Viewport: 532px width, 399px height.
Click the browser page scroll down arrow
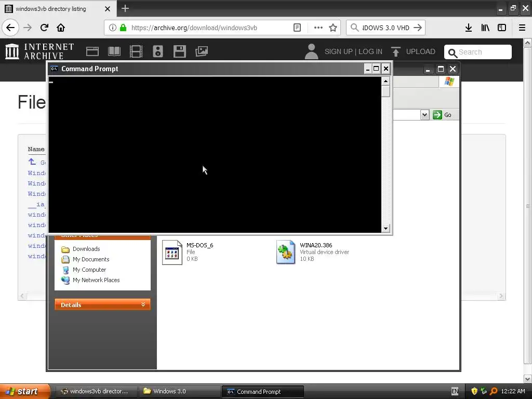point(528,379)
